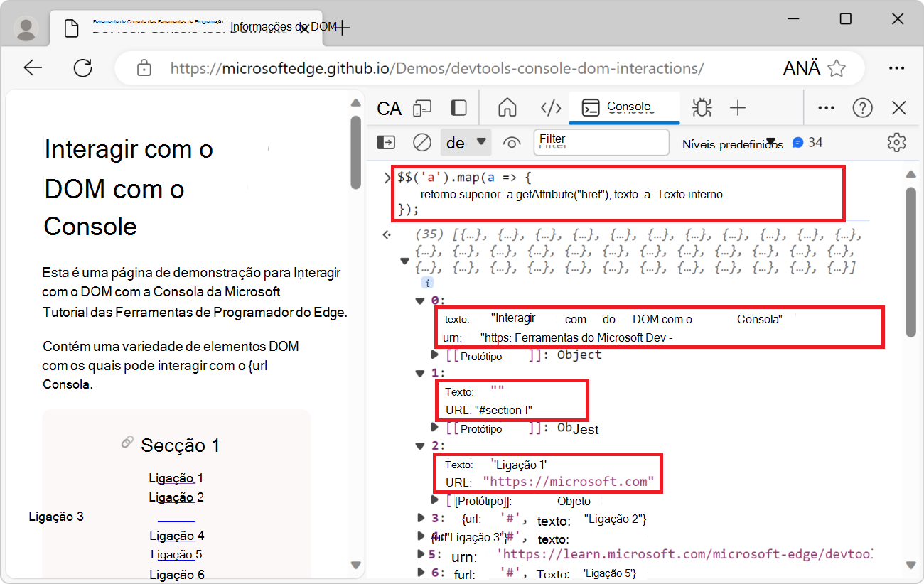Click the info icon below the array result
924x584 pixels.
[428, 283]
